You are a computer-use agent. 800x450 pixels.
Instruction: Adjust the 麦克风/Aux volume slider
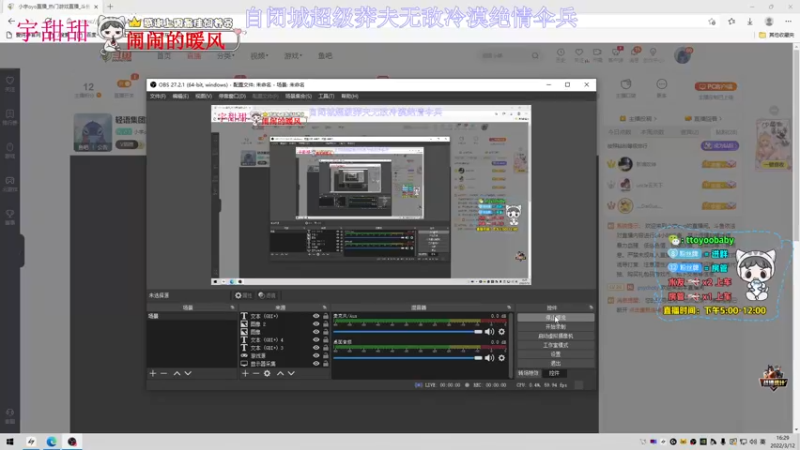coord(407,332)
